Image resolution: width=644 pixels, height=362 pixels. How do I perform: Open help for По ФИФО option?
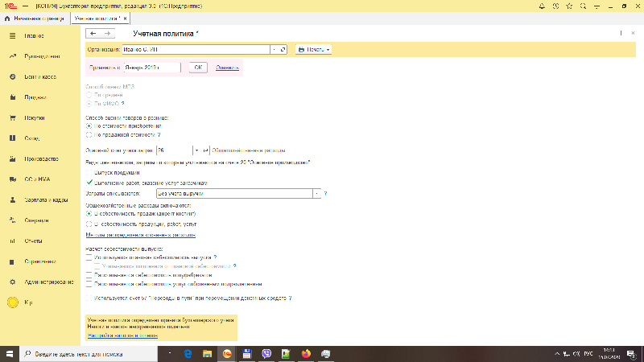coord(123,104)
